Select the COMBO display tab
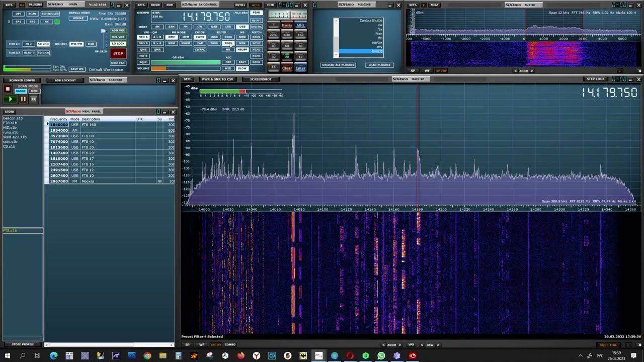This screenshot has height=362, width=644. click(x=230, y=345)
